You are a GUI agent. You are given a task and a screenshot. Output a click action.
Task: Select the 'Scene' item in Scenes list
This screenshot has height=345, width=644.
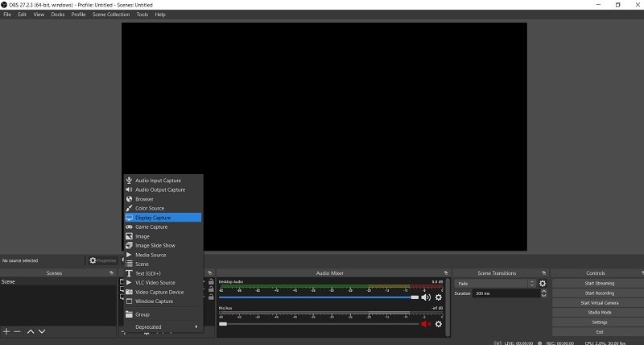click(58, 281)
